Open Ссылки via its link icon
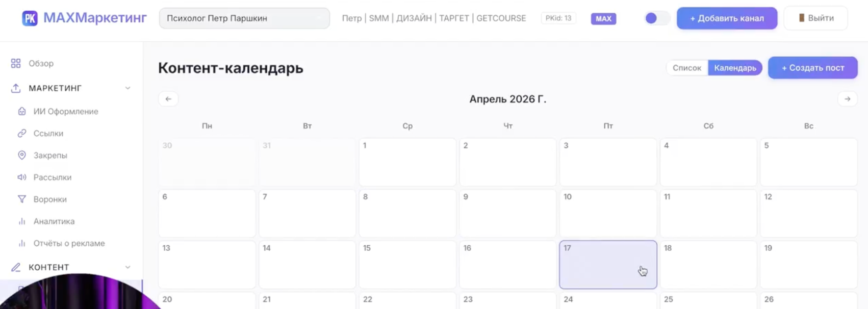 click(x=22, y=133)
